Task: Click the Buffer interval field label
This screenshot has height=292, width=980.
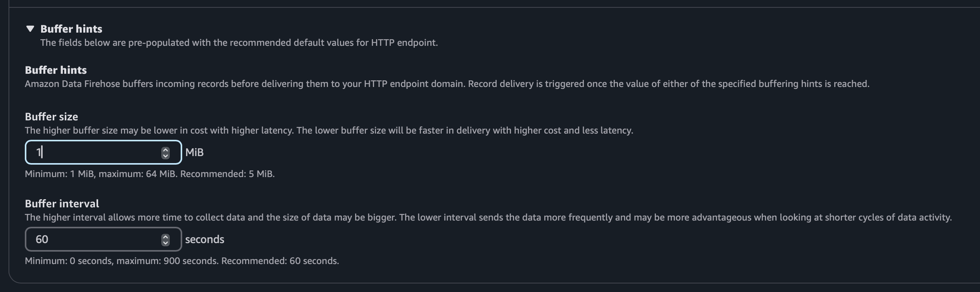Action: [62, 203]
